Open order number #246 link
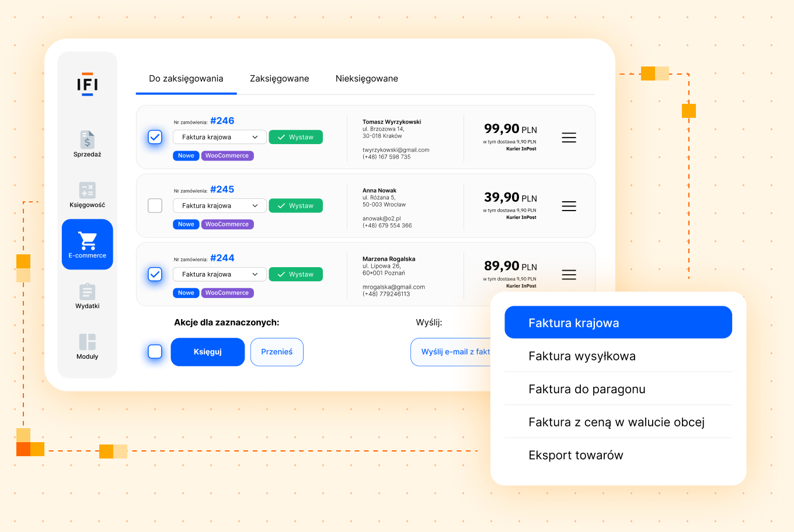The image size is (794, 532). (222, 121)
